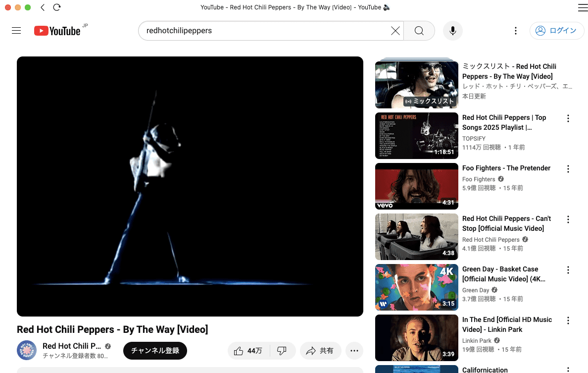Open options menu for the TOPSIFY playlist video
Screen dimensions: 588x373
[568, 118]
